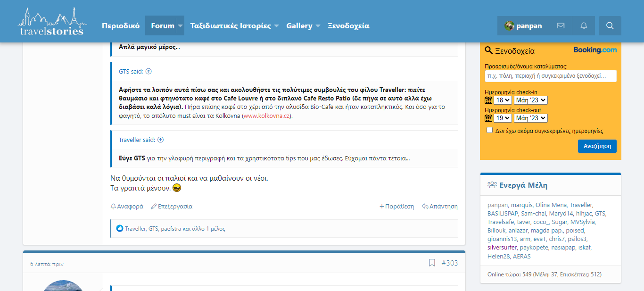Go to the Ξενοδοχεία navigation item

(x=348, y=26)
